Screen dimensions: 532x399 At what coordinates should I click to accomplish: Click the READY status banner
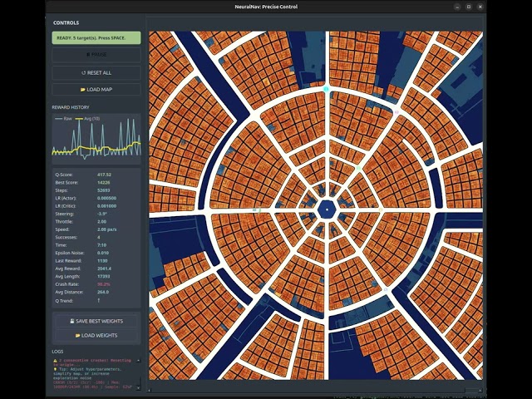pos(96,37)
